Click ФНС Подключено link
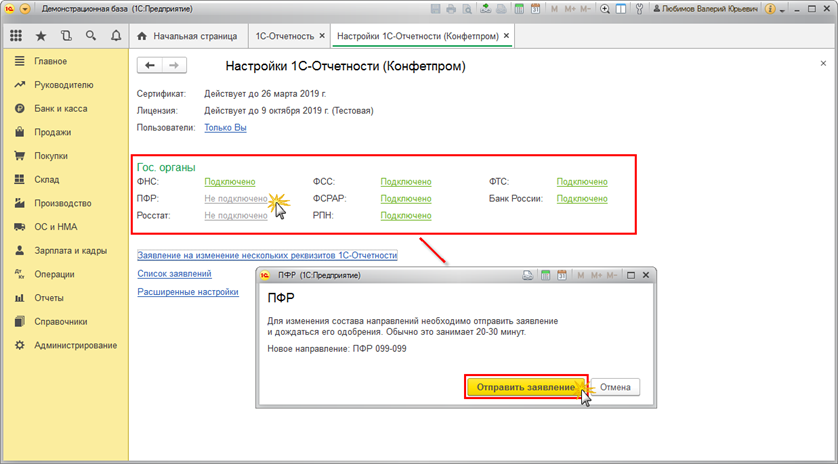 pos(230,182)
